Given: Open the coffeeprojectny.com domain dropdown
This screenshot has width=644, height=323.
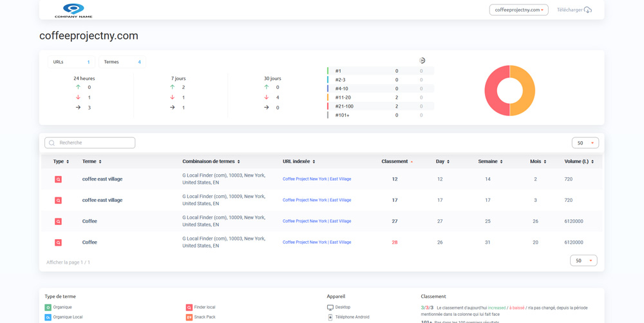Looking at the screenshot, I should coord(518,10).
